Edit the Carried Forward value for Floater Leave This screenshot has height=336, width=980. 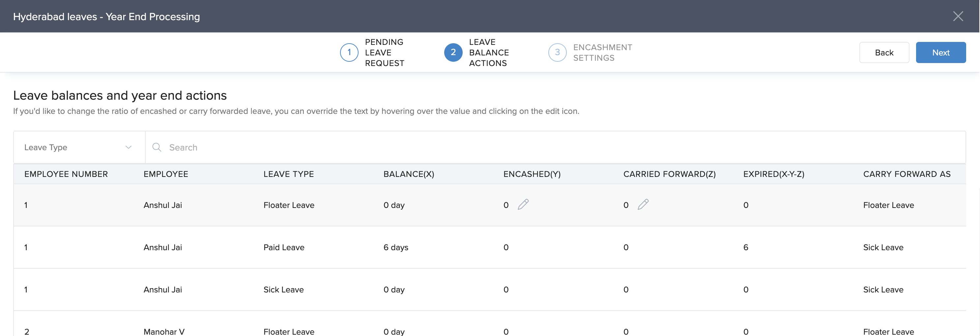pos(643,205)
